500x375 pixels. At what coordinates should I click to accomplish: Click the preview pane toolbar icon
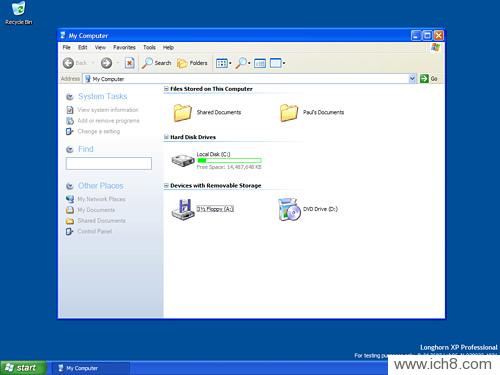tap(260, 63)
